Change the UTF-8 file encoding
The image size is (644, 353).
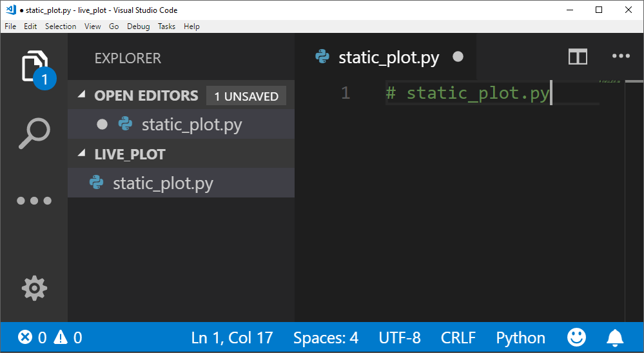click(399, 337)
